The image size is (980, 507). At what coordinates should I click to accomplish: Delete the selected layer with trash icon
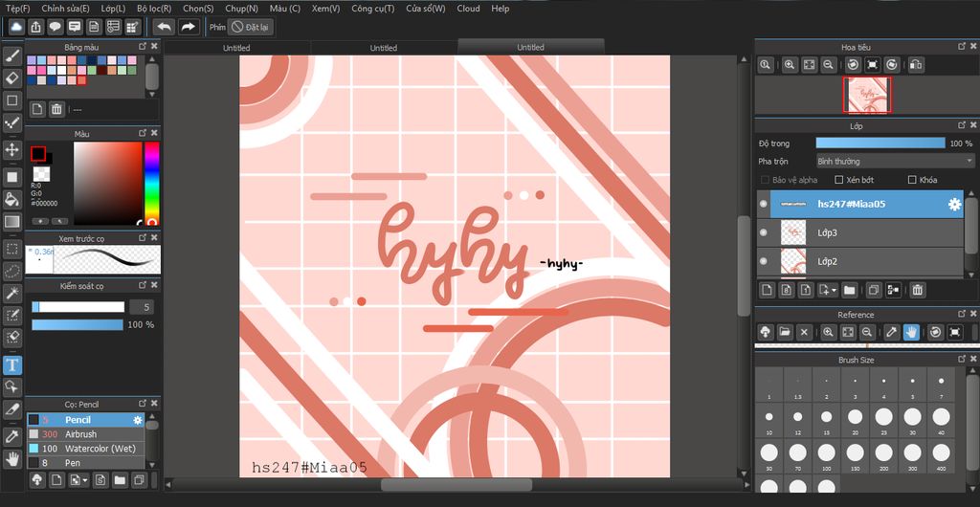pos(917,290)
